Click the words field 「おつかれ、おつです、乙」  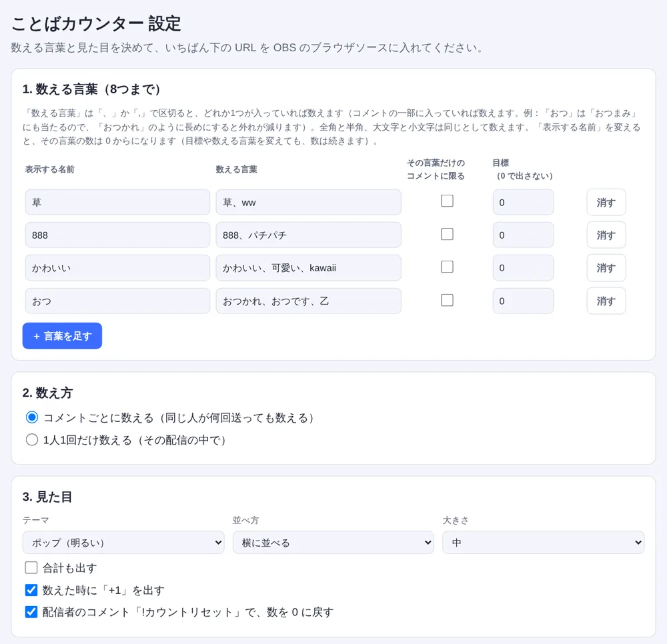tap(308, 301)
